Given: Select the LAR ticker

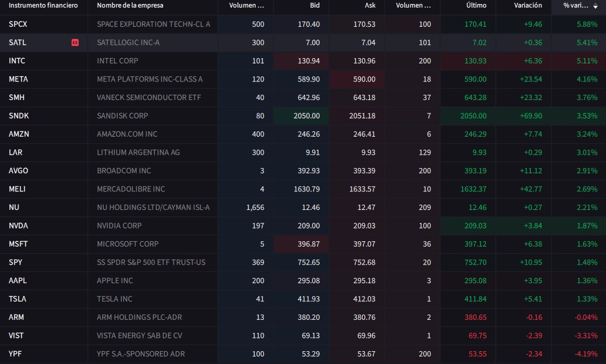Looking at the screenshot, I should click(15, 152).
